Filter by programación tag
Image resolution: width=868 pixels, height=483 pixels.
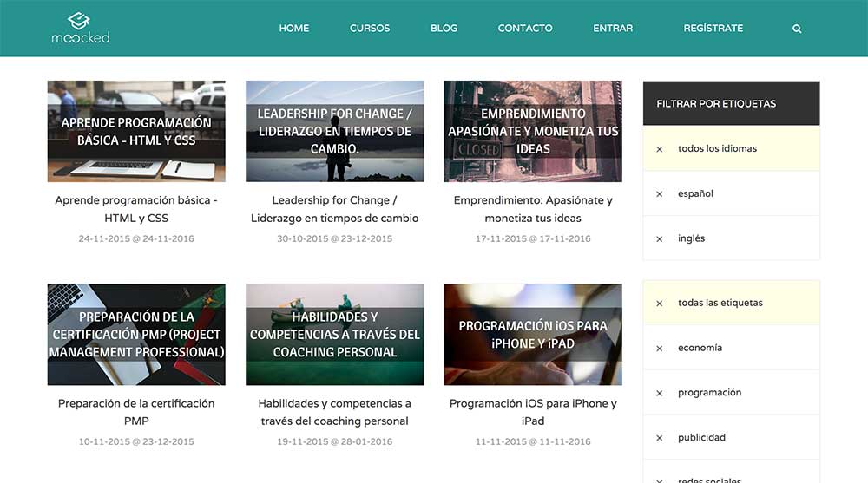(x=731, y=392)
